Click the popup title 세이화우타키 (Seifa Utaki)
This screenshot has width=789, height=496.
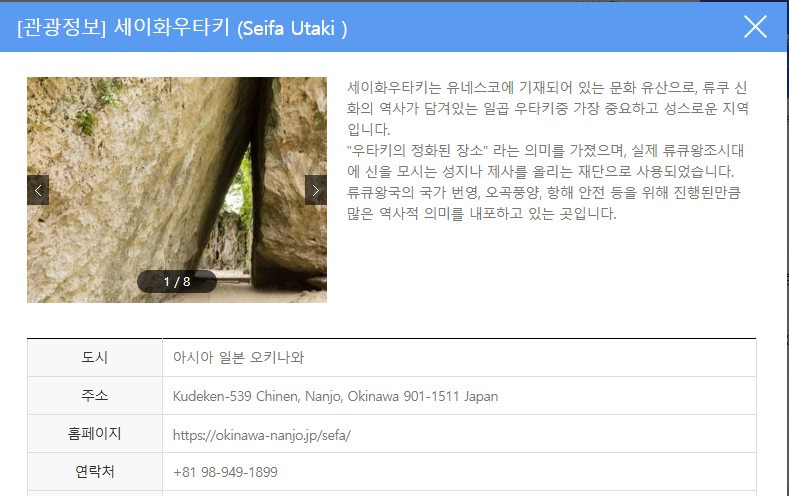pyautogui.click(x=230, y=27)
